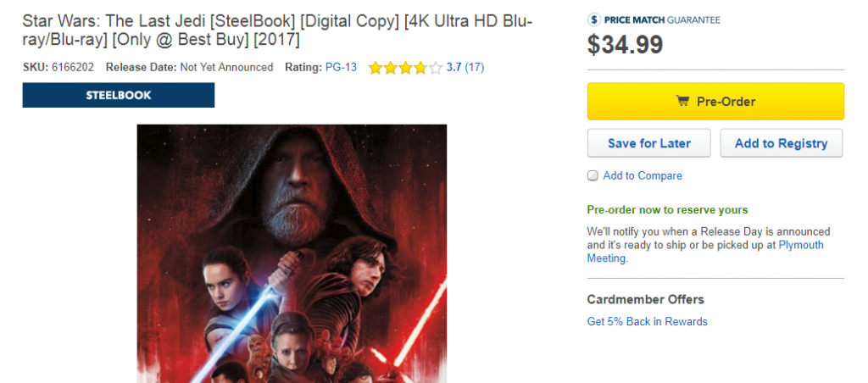Click Save for Later button

coord(648,143)
